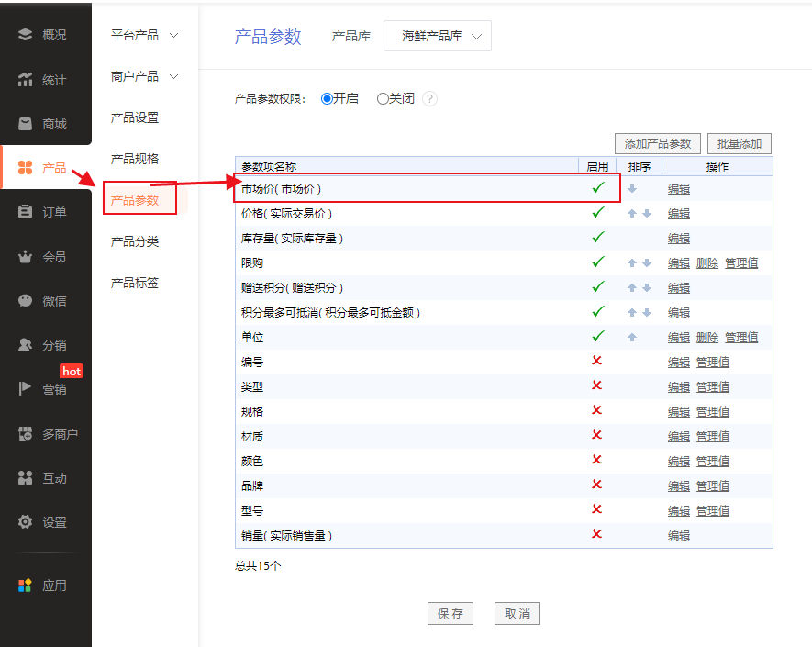Move 限购 row up with arrow
Image resolution: width=812 pixels, height=647 pixels.
click(x=632, y=263)
